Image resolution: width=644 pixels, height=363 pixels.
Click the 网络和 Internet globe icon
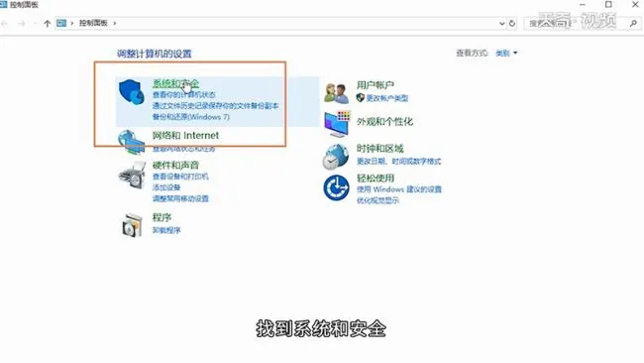point(132,142)
